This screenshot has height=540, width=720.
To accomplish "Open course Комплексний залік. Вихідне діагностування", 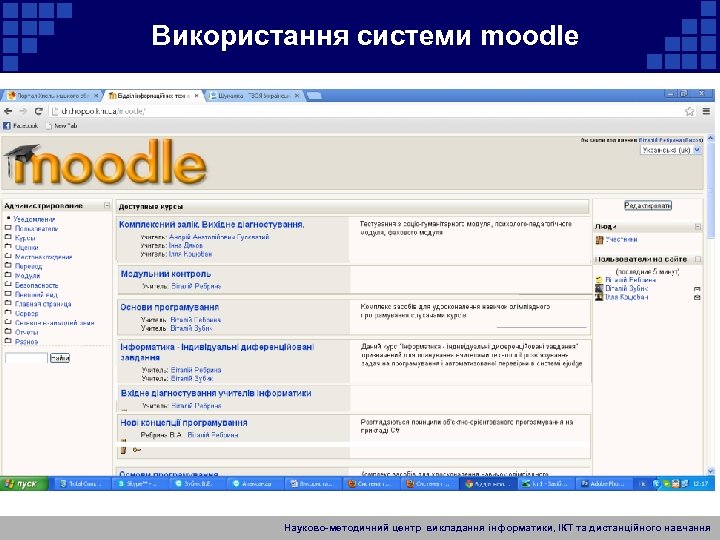I will point(211,225).
